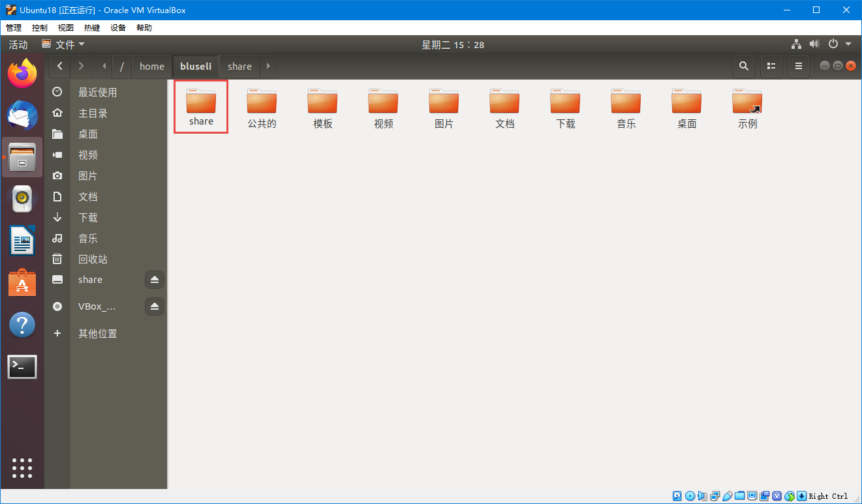Viewport: 862px width, 504px height.
Task: Click the volume icon in Ubuntu top bar
Action: [814, 44]
